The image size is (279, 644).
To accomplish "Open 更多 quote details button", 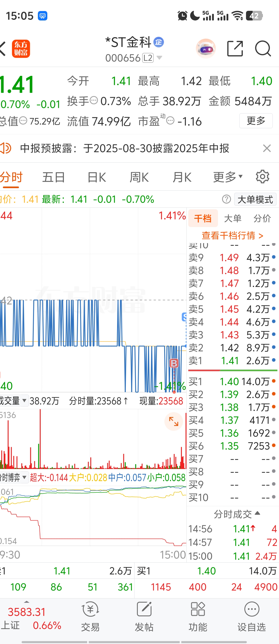I will (x=256, y=121).
